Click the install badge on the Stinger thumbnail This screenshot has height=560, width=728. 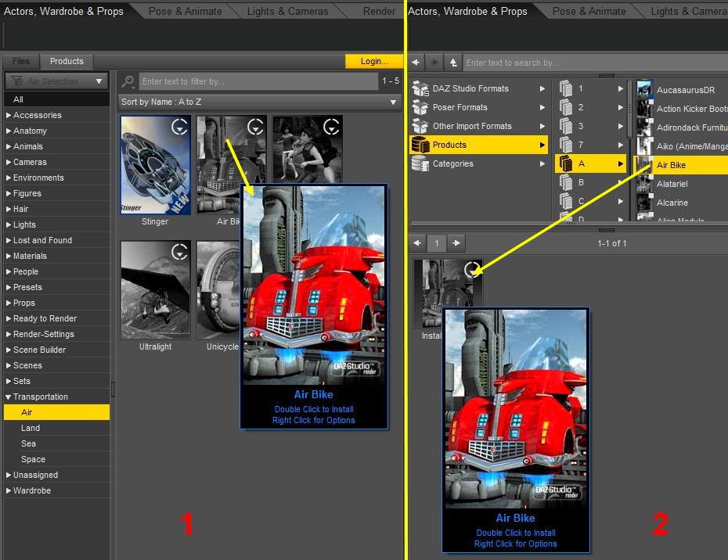(180, 127)
